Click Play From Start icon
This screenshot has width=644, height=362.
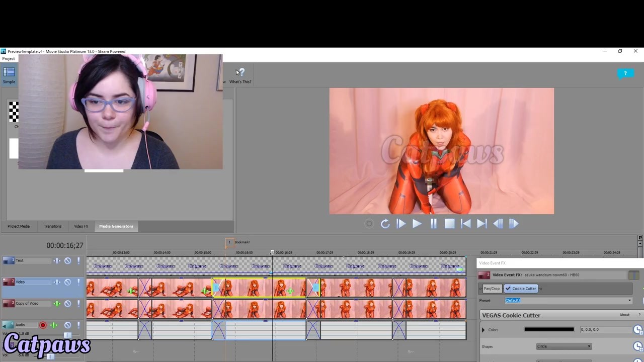(401, 224)
